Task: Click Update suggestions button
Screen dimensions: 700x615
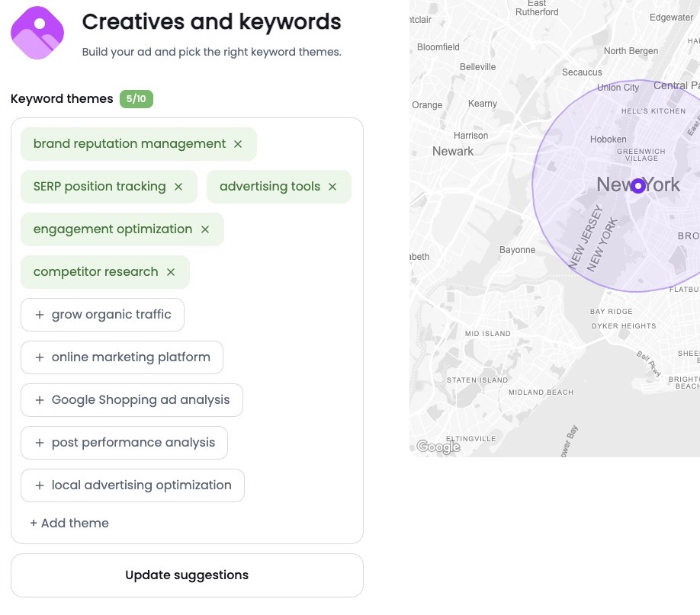Action: click(x=187, y=575)
